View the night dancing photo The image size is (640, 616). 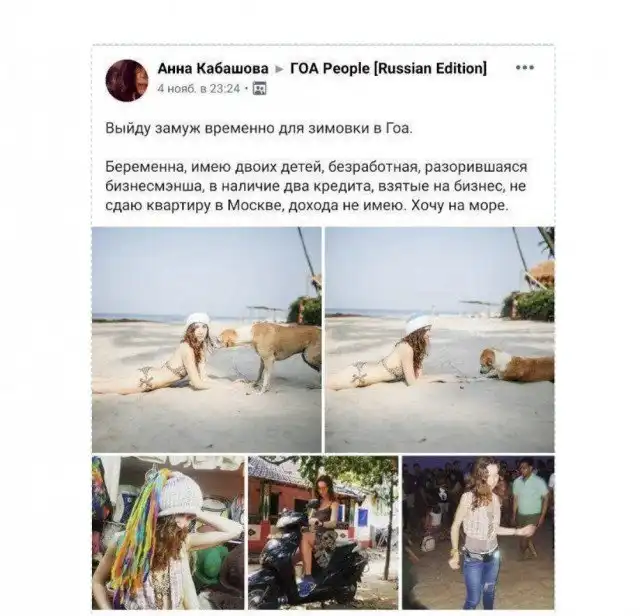[x=478, y=533]
